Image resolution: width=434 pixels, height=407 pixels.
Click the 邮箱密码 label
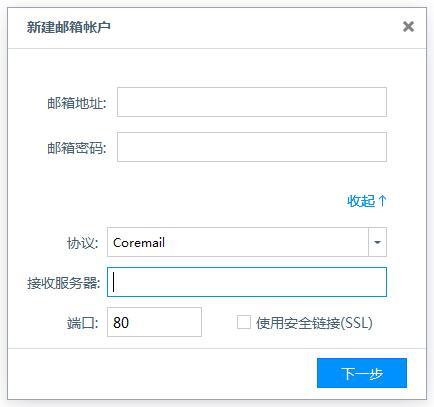77,148
